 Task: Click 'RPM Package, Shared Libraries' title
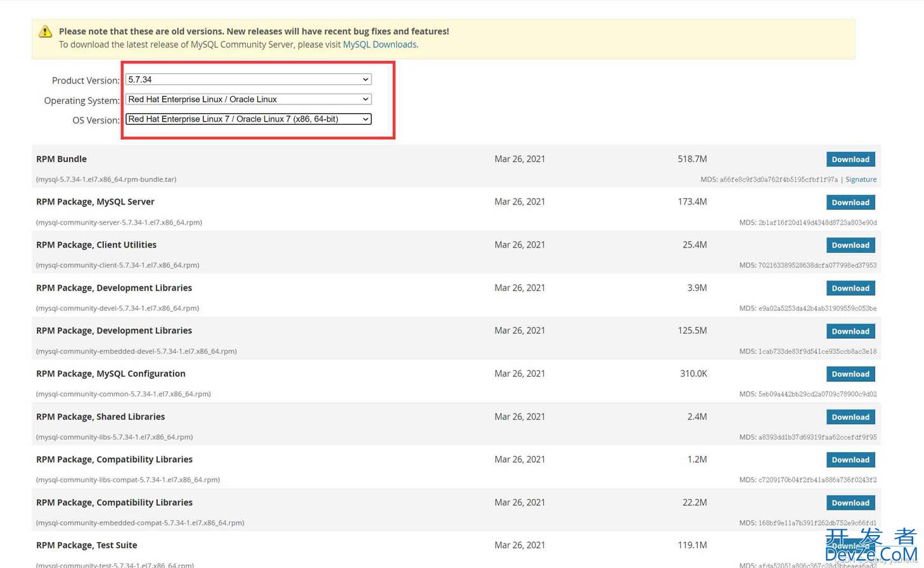coord(100,417)
